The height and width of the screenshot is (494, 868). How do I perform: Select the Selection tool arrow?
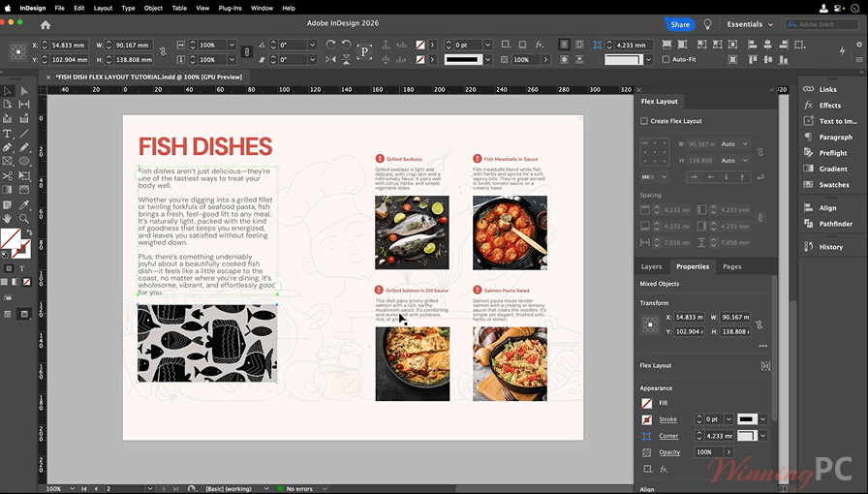pos(8,91)
